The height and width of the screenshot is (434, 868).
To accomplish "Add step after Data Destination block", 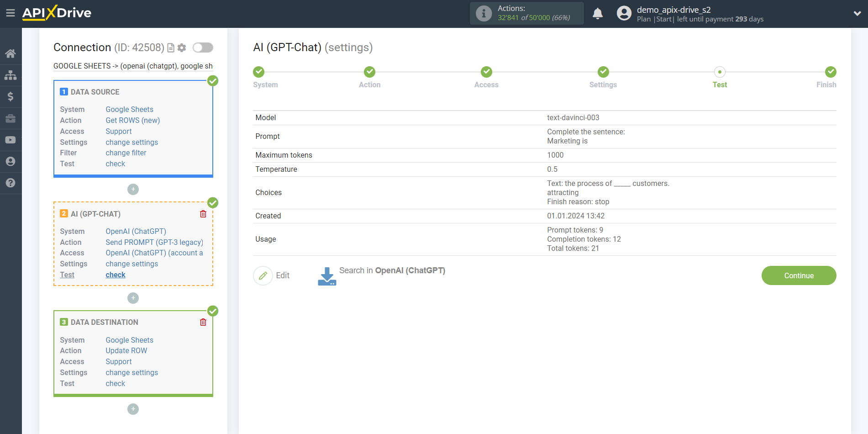I will (133, 409).
